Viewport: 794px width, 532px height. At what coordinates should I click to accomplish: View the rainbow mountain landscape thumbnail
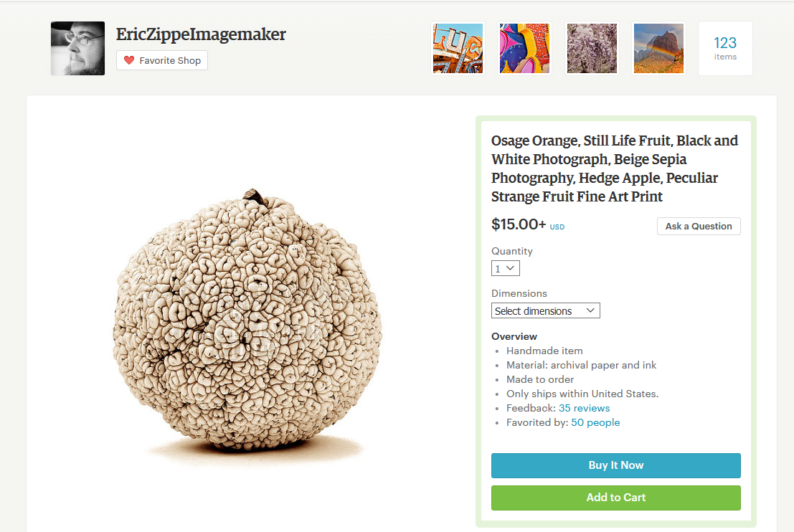[x=658, y=49]
